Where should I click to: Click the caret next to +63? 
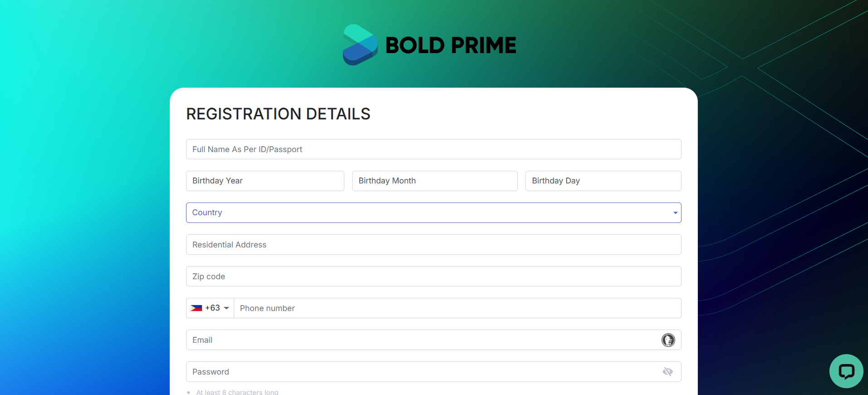tap(226, 308)
